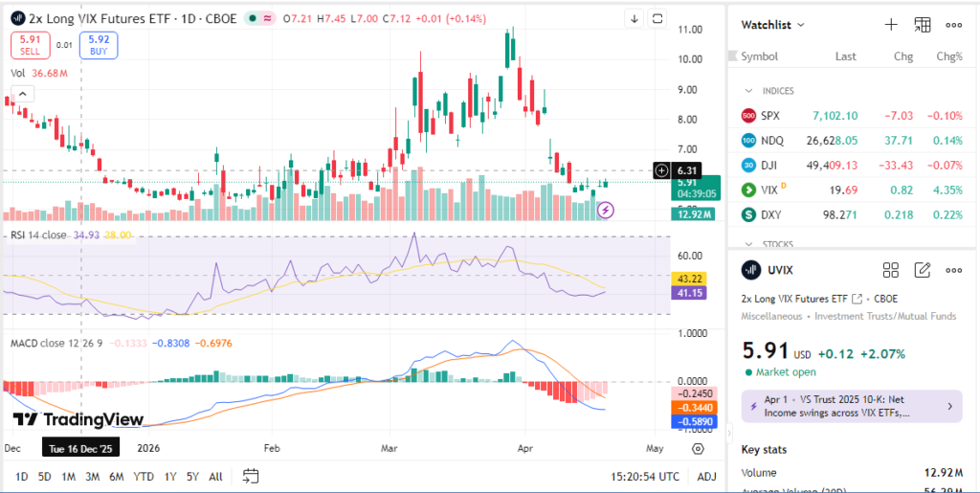980x493 pixels.
Task: Click the 5.92 BUY button
Action: click(99, 44)
